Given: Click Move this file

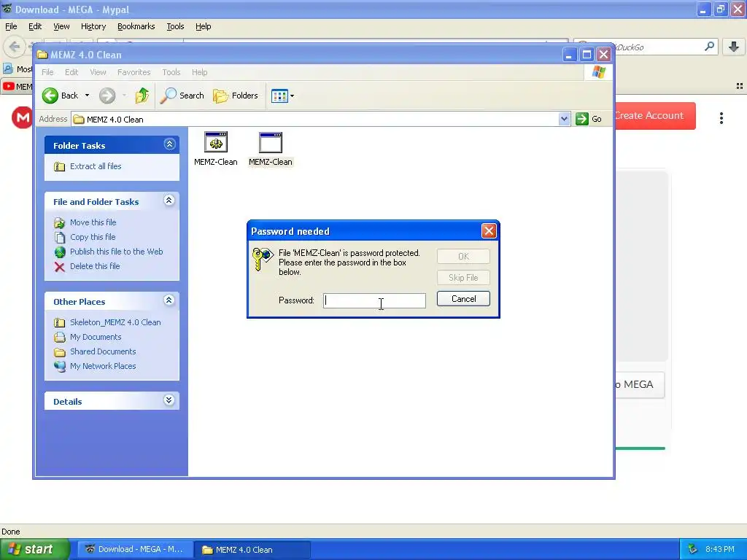Looking at the screenshot, I should point(93,222).
